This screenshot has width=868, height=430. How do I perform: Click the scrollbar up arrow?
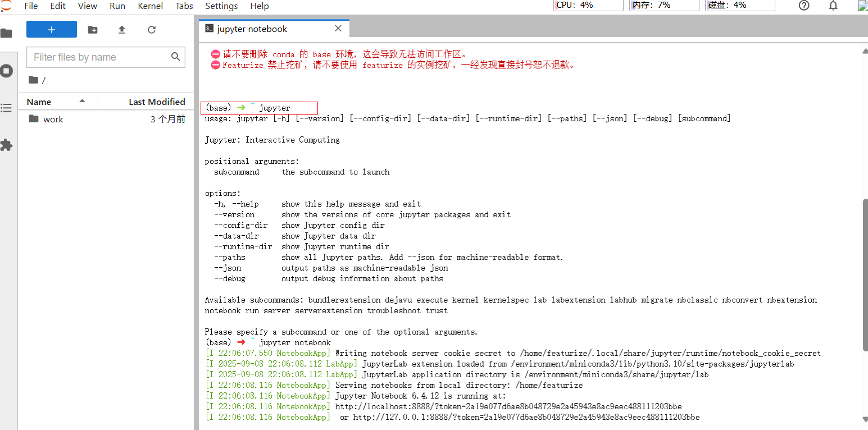pos(865,51)
